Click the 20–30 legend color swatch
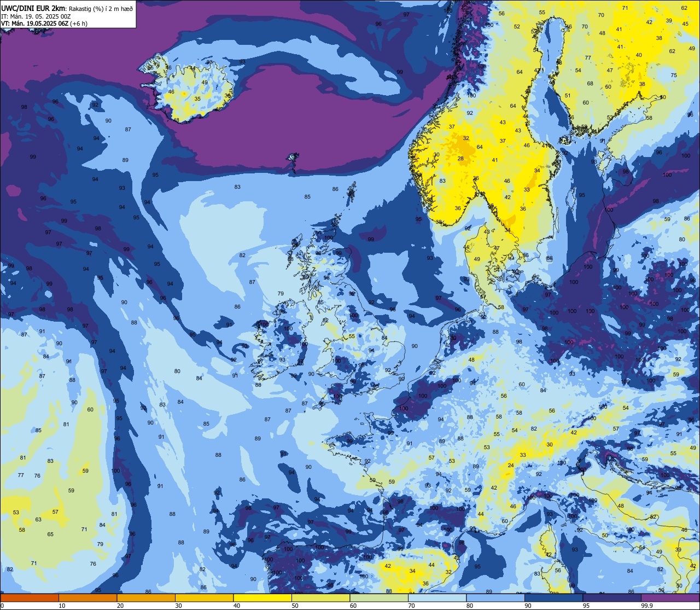The image size is (700, 610). pos(146,597)
